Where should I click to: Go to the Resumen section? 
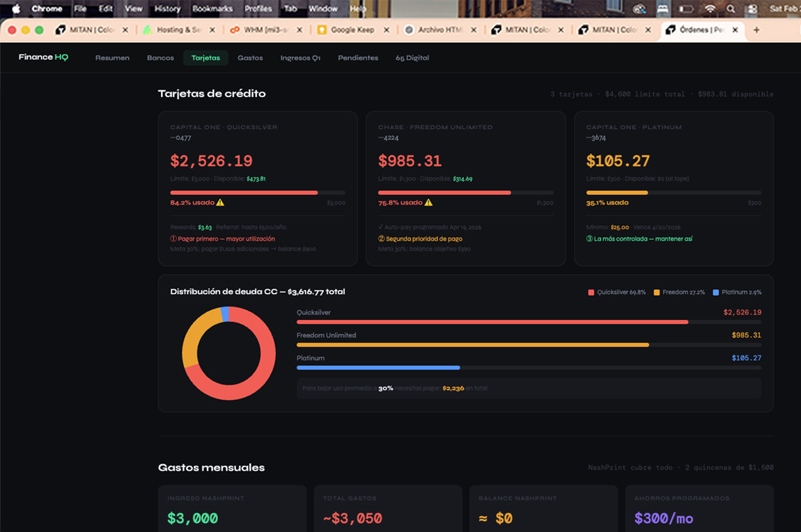[x=112, y=57]
